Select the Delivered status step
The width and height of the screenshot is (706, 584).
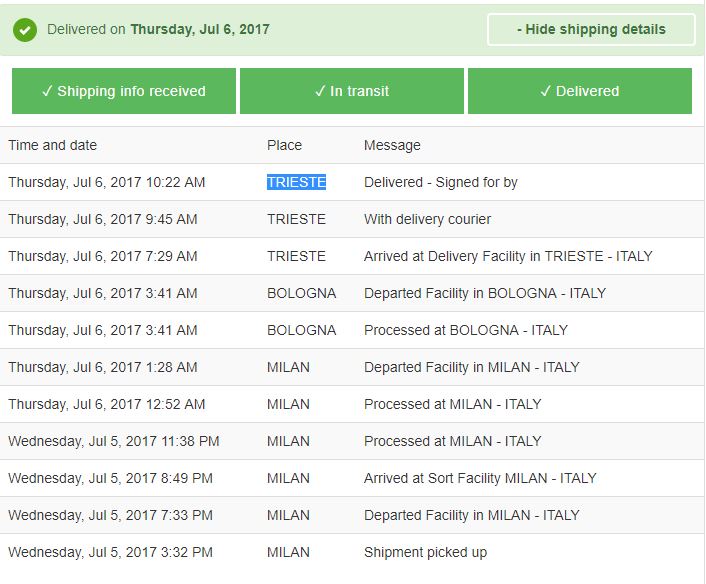(x=580, y=91)
